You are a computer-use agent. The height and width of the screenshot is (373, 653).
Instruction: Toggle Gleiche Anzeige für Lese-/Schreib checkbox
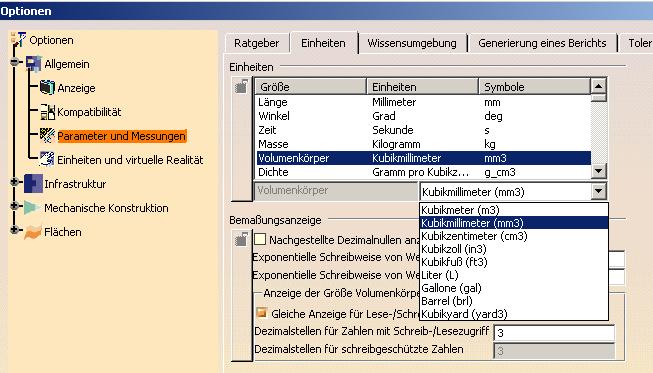click(262, 312)
